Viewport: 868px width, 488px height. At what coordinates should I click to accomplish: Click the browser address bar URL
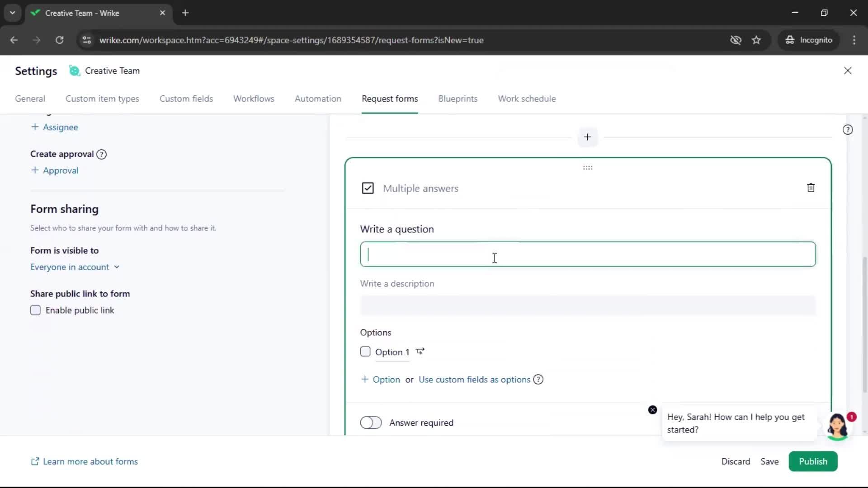click(x=291, y=40)
